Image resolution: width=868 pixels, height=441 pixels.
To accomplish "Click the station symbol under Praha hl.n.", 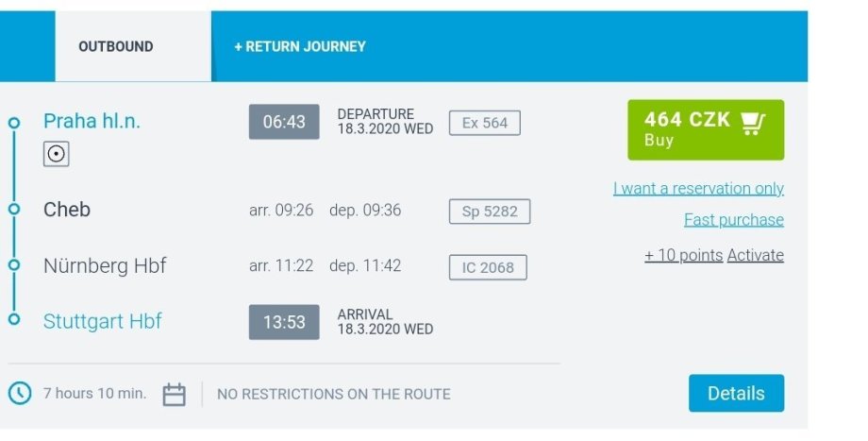I will click(57, 154).
